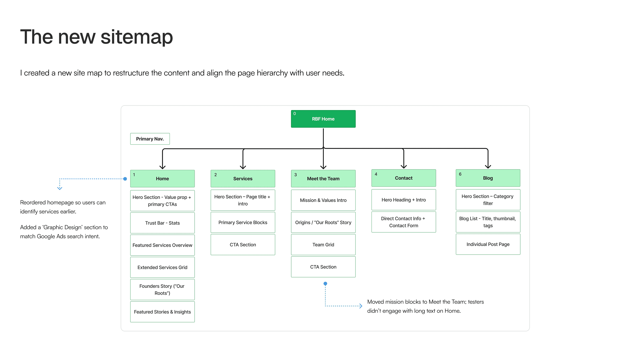644x355 pixels.
Task: Click the Contact page header box
Action: point(403,178)
